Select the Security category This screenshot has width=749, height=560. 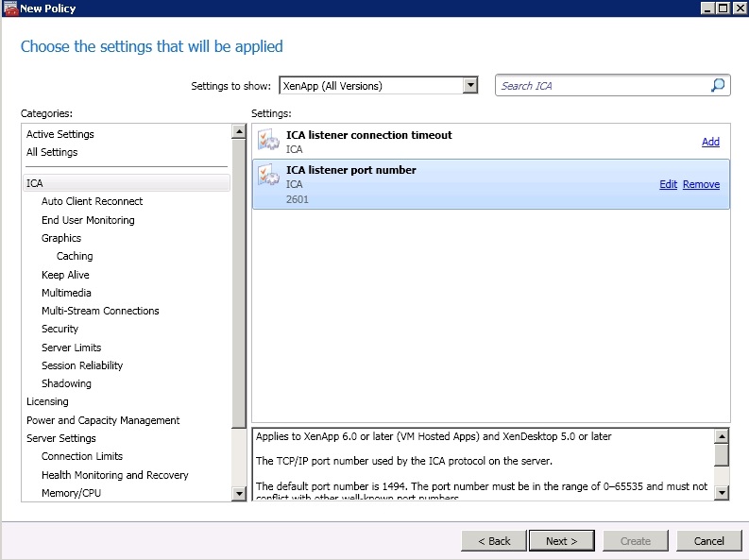coord(60,329)
